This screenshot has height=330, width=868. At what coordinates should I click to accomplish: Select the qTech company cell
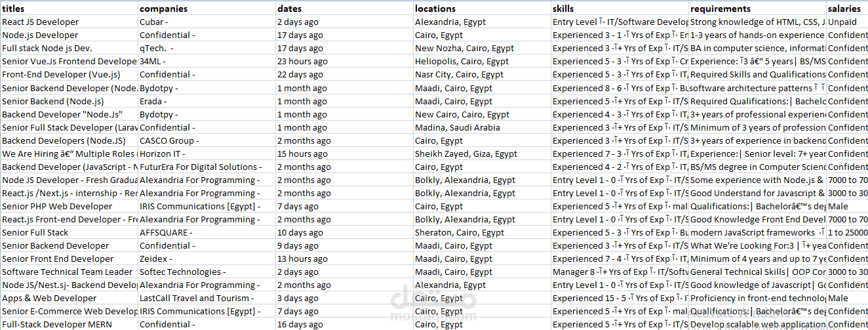click(x=207, y=48)
